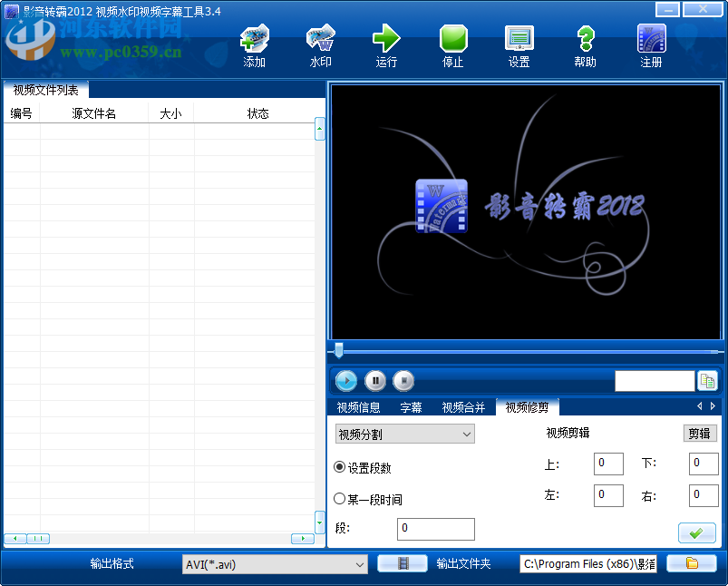
Task: Open the 视频合并 tab
Action: click(x=462, y=406)
